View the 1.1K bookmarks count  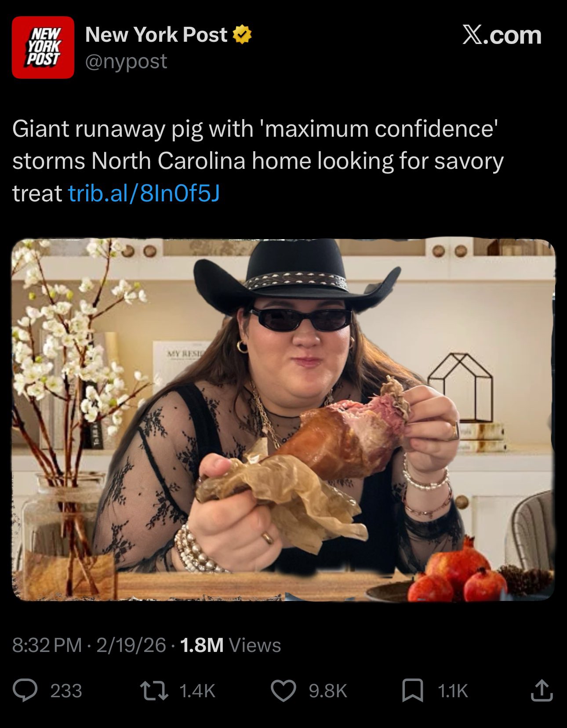click(453, 691)
